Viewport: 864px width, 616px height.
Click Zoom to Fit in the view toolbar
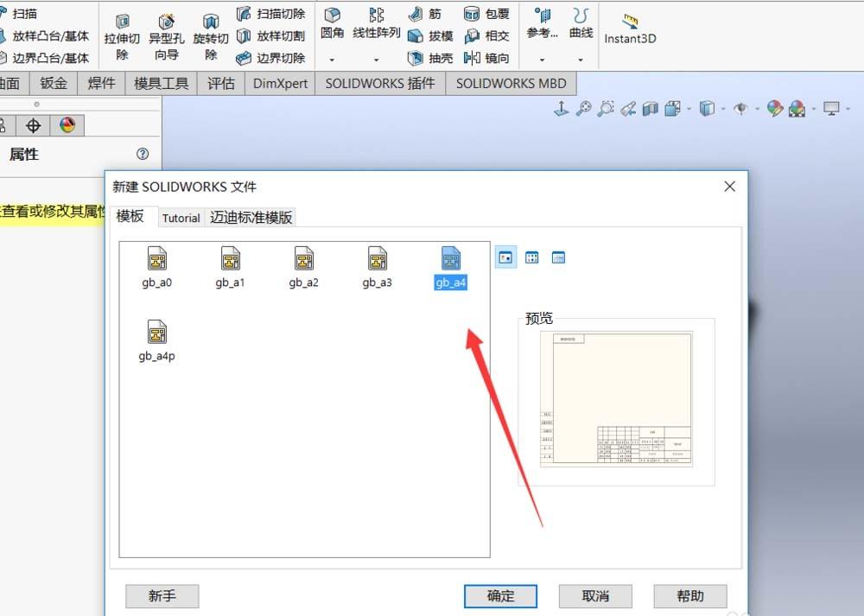click(583, 108)
